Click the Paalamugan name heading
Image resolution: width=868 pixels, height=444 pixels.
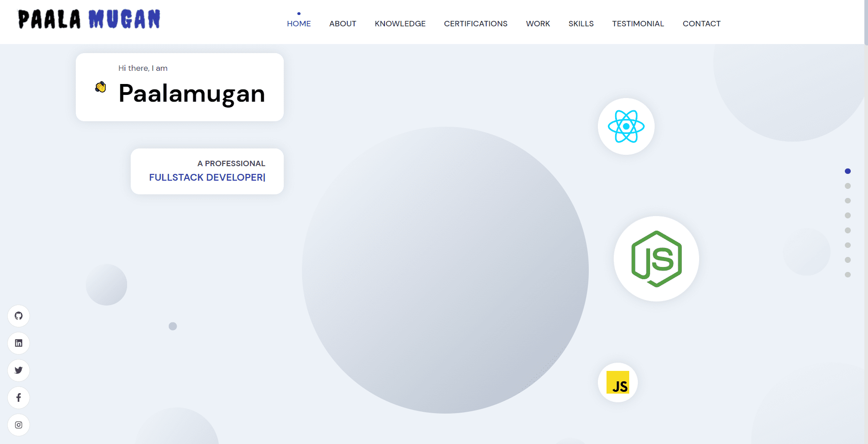coord(192,94)
